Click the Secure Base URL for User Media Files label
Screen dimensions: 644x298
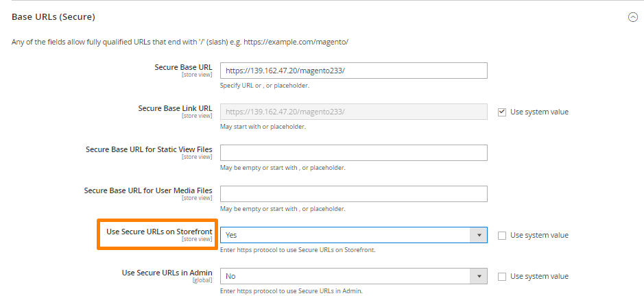click(x=148, y=190)
